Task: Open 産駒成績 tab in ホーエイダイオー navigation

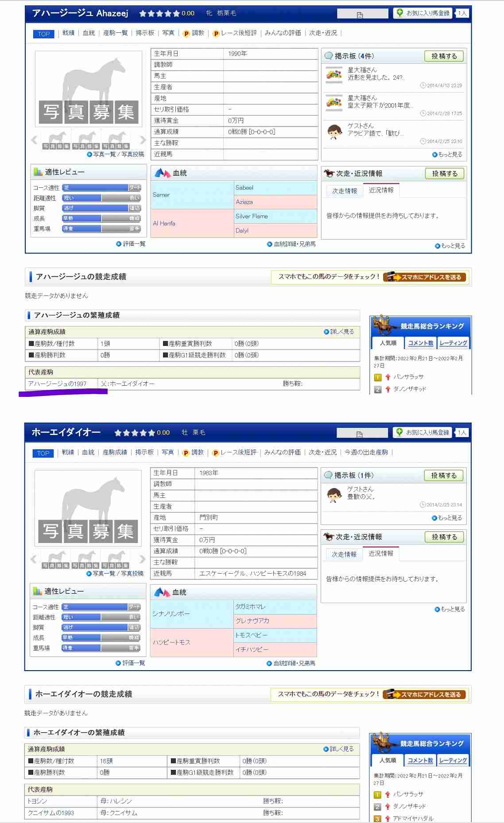Action: click(115, 452)
